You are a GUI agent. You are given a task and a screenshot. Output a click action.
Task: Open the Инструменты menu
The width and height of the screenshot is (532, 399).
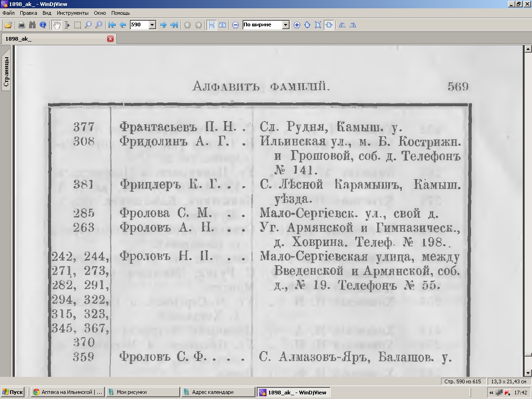pos(73,13)
